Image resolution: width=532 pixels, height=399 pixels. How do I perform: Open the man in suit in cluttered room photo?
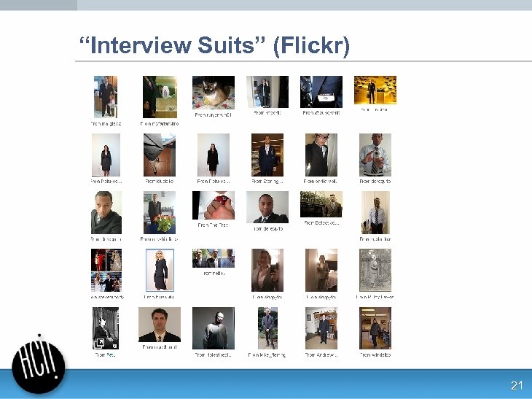(x=321, y=328)
